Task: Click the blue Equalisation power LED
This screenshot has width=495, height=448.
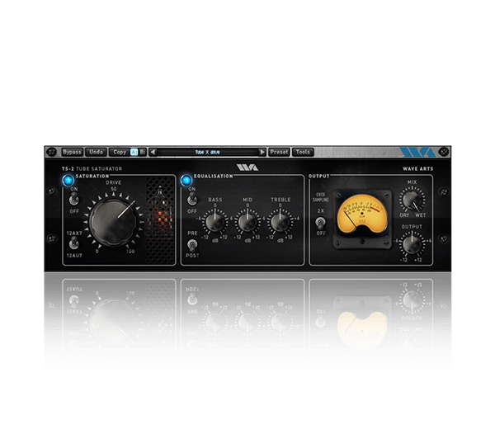Action: pyautogui.click(x=186, y=181)
